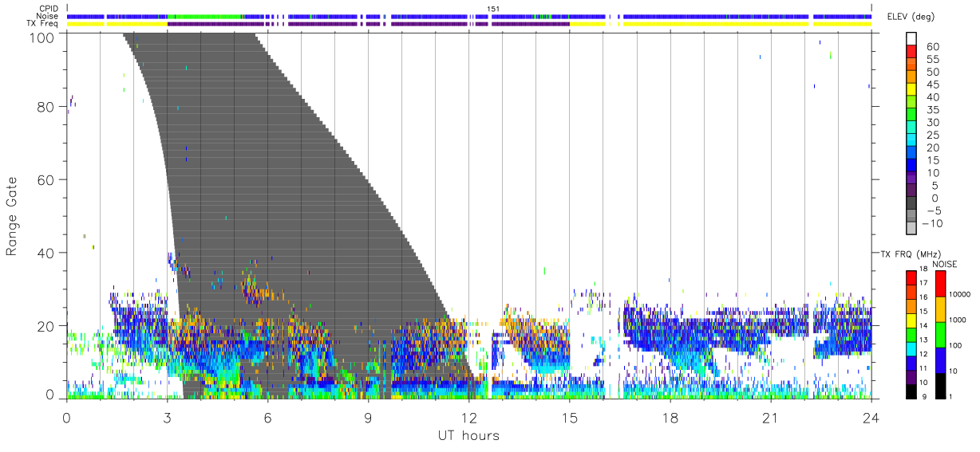The height and width of the screenshot is (452, 980).
Task: Click the 12 tick on UT hours axis
Action: [x=468, y=417]
